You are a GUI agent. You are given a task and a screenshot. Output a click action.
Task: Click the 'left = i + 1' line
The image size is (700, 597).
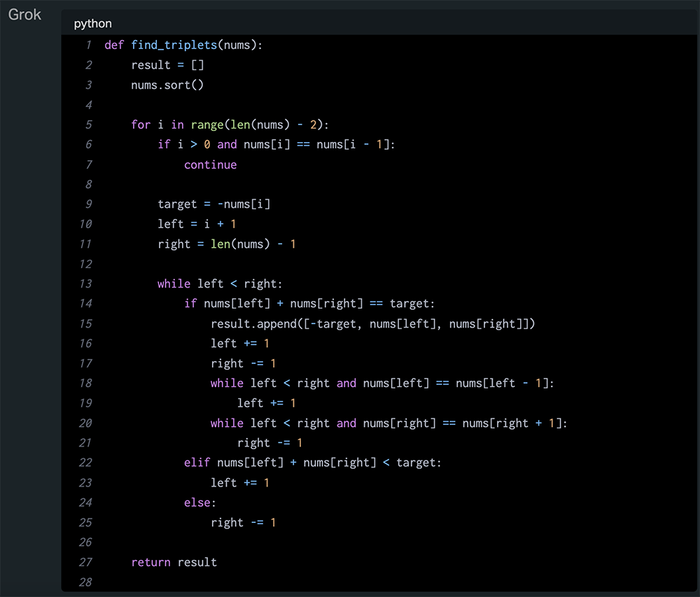(197, 224)
